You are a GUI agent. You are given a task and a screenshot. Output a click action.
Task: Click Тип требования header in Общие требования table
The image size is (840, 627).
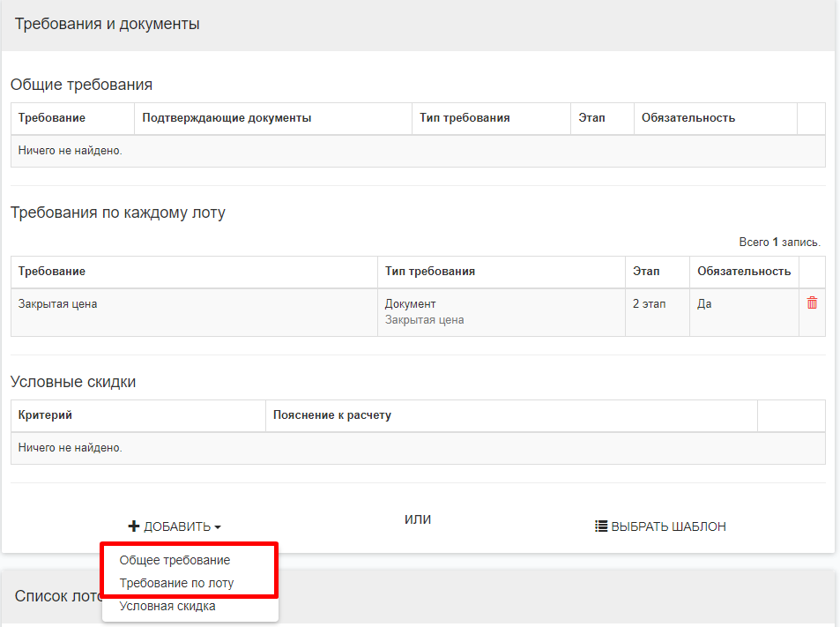[x=465, y=118]
